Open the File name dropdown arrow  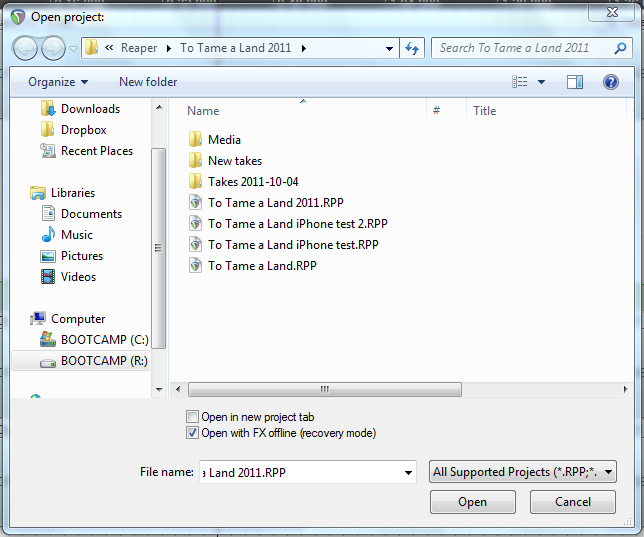coord(408,472)
